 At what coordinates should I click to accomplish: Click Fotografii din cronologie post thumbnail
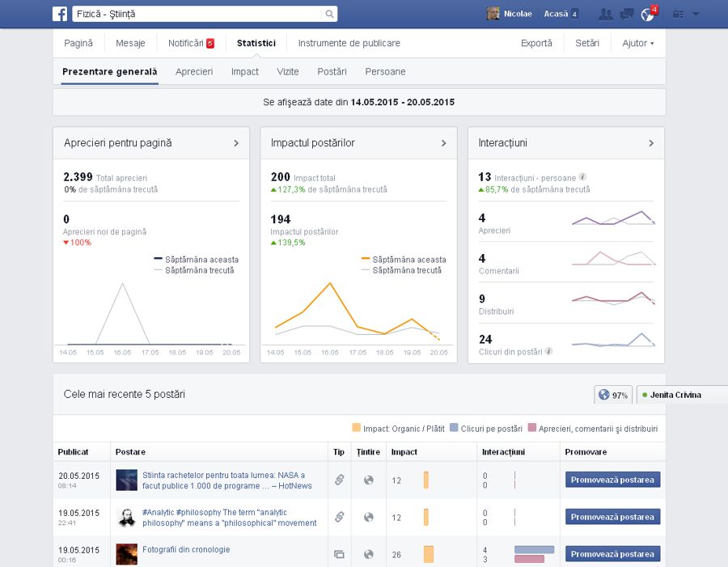pyautogui.click(x=126, y=554)
